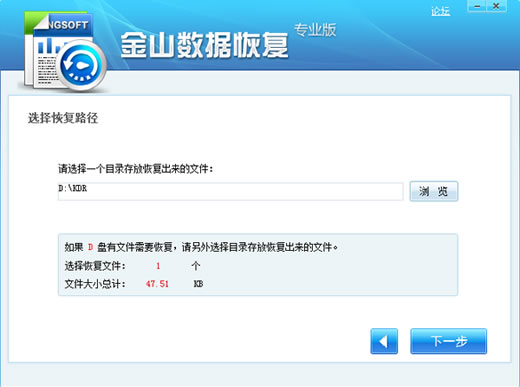Open the 论坛 forum link
The width and height of the screenshot is (520, 387).
pyautogui.click(x=440, y=11)
